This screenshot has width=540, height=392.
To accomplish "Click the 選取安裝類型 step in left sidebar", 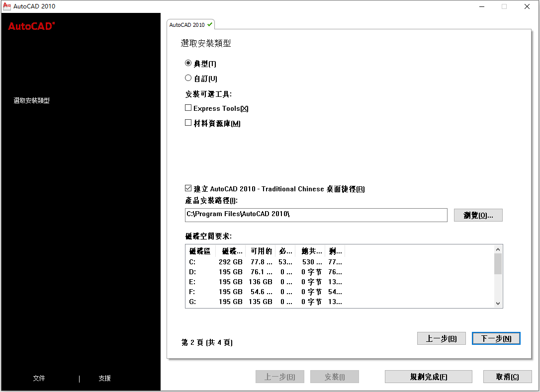I will point(32,100).
